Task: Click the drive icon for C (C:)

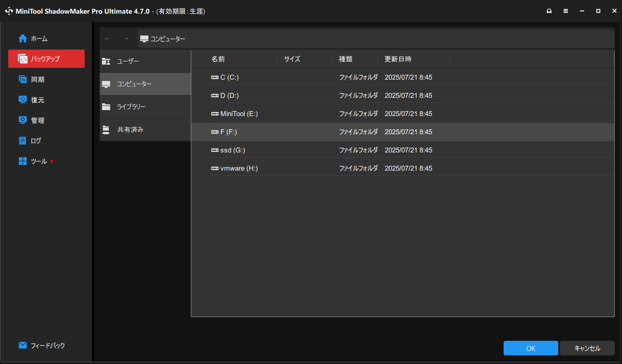Action: coord(215,77)
